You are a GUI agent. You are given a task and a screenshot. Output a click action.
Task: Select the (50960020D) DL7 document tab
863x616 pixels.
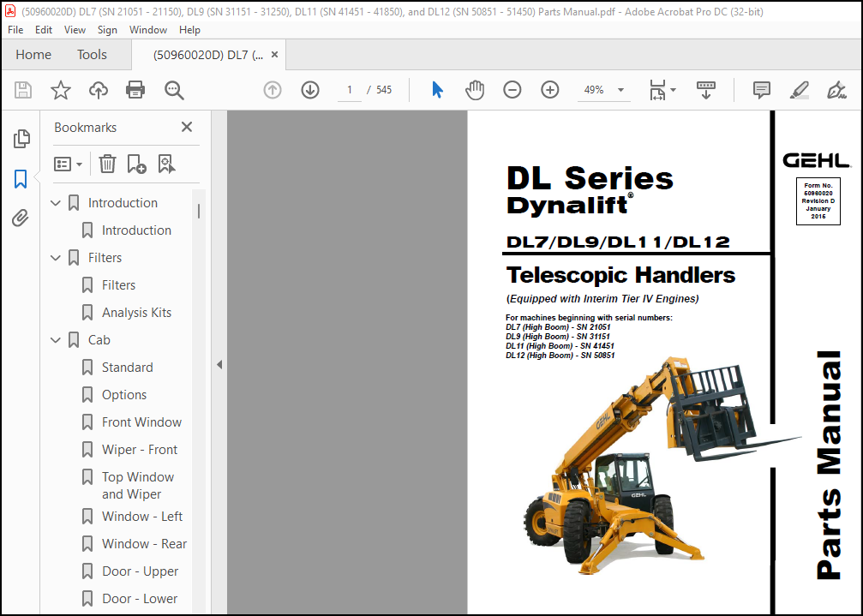pyautogui.click(x=208, y=55)
